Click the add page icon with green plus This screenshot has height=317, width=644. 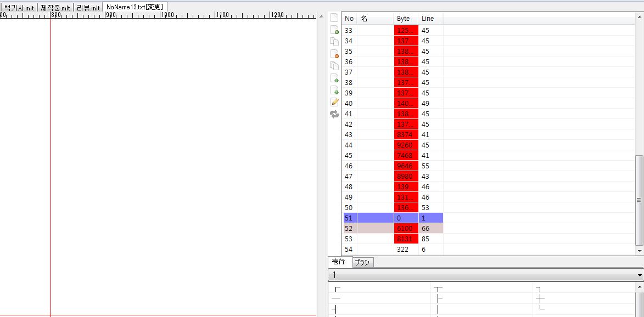(334, 30)
